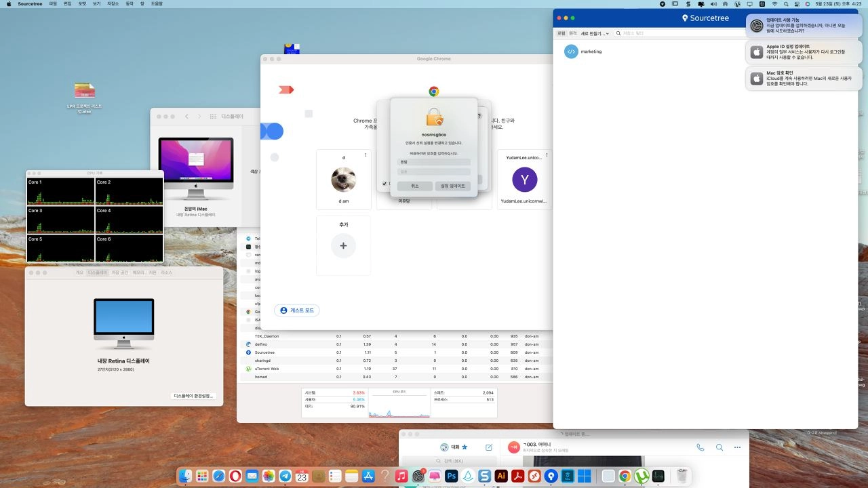
Task: Add a new Chrome profile with plus
Action: pyautogui.click(x=343, y=245)
